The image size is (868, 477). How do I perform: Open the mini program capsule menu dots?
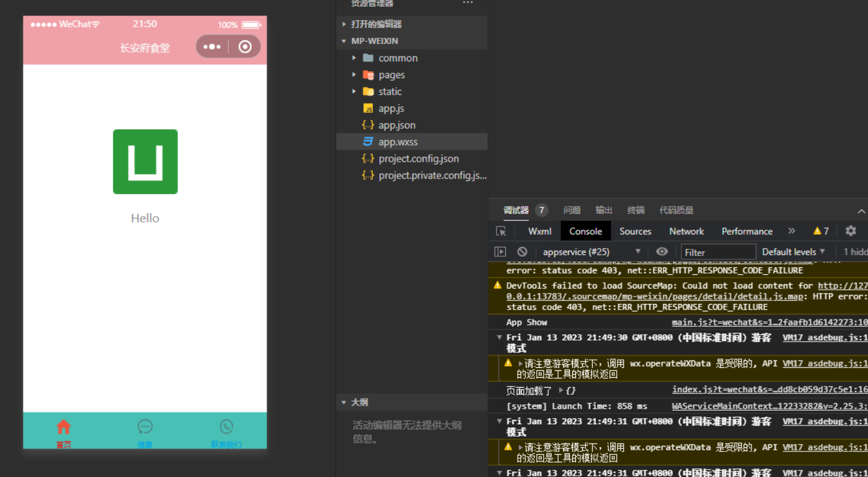pos(211,47)
